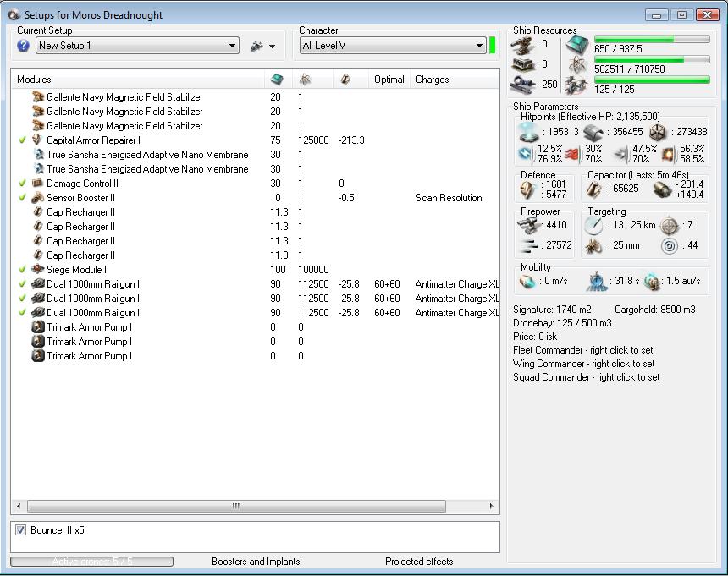Click the scrollbar left arrow
The image size is (728, 576).
click(x=19, y=506)
